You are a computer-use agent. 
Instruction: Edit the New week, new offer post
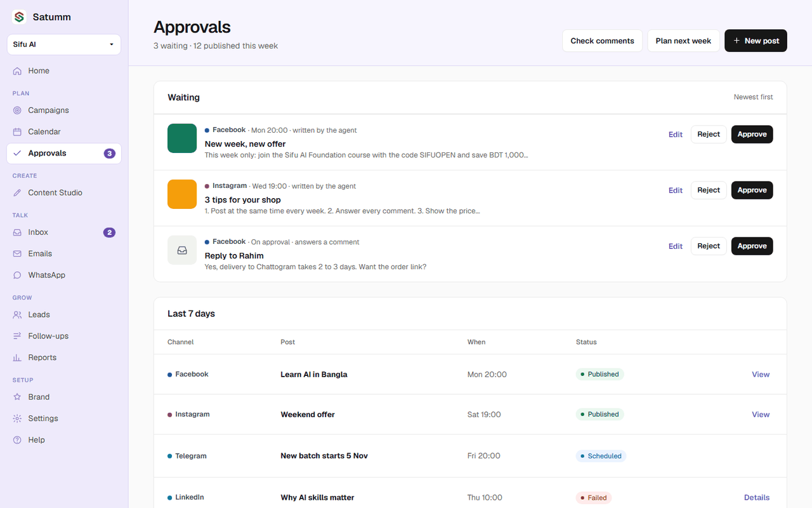tap(676, 135)
